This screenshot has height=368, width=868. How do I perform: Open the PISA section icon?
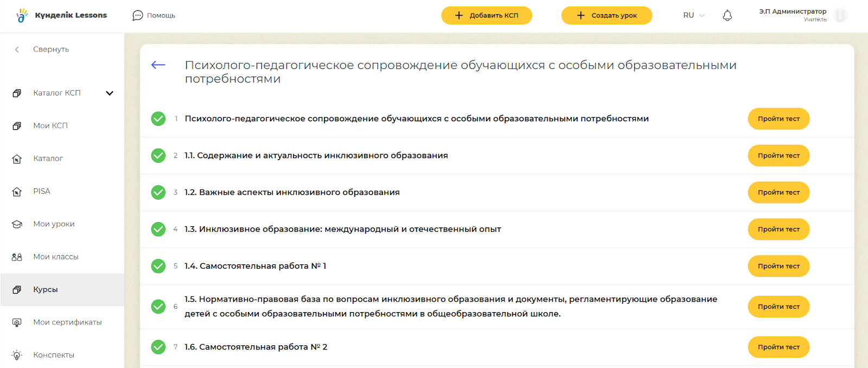click(17, 192)
